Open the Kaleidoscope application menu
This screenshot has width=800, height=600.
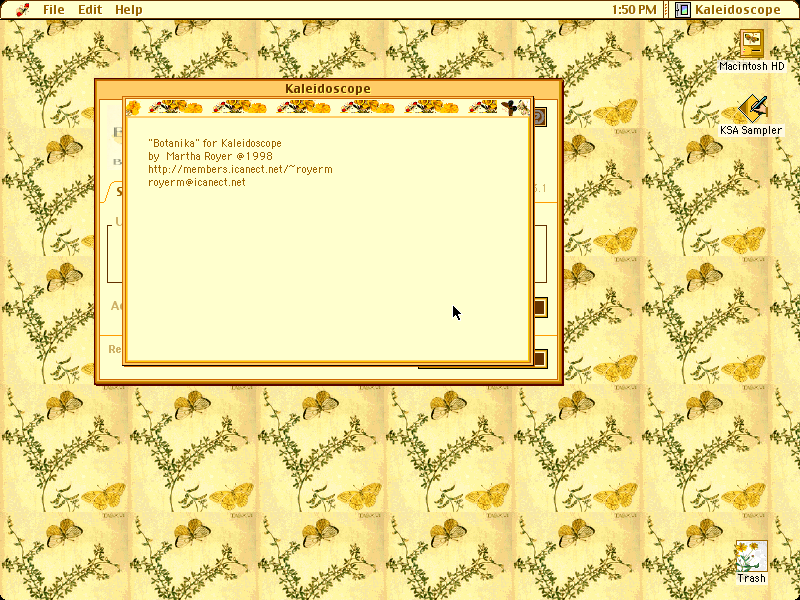(729, 10)
